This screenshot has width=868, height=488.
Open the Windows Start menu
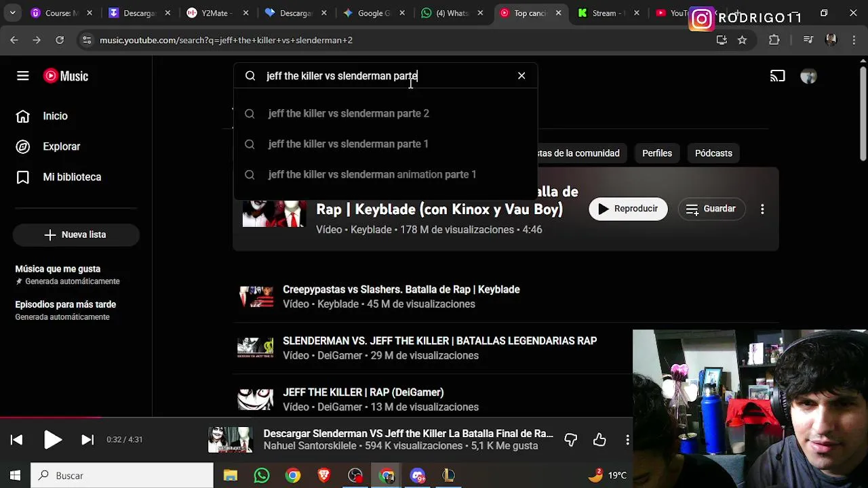pos(15,476)
